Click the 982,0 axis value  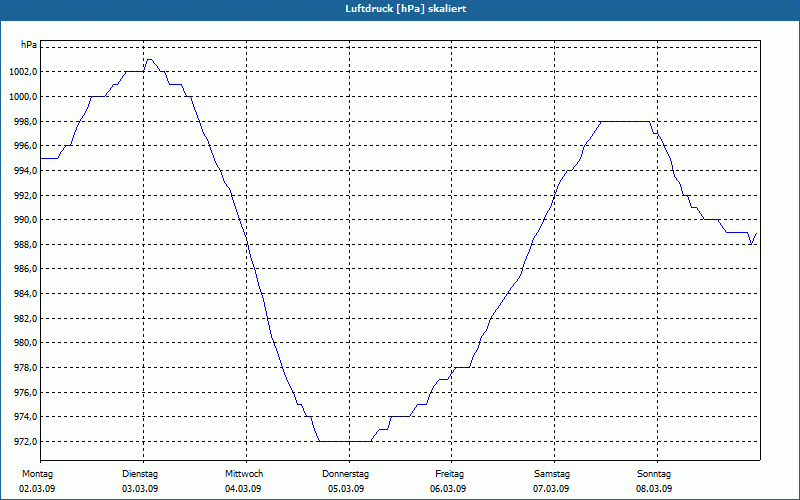pos(26,318)
